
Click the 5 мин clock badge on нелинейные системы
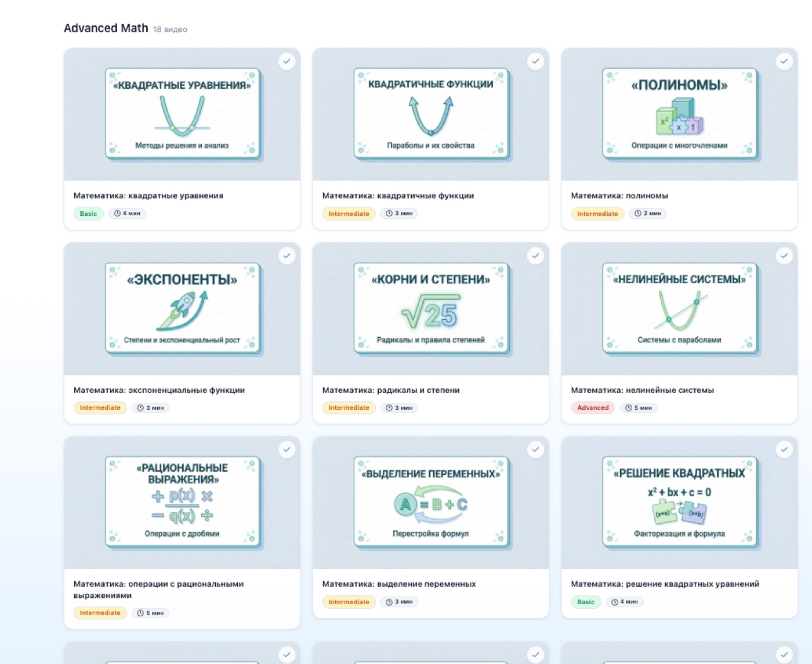click(x=639, y=408)
